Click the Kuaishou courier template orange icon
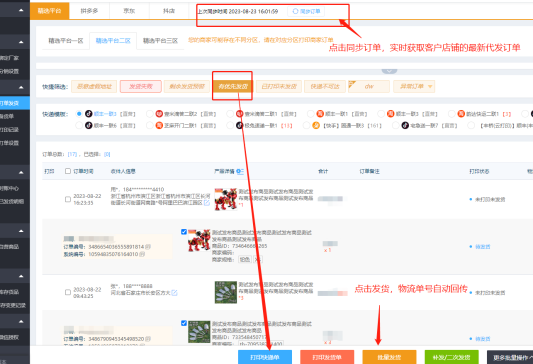This screenshot has height=364, width=533. pyautogui.click(x=316, y=125)
